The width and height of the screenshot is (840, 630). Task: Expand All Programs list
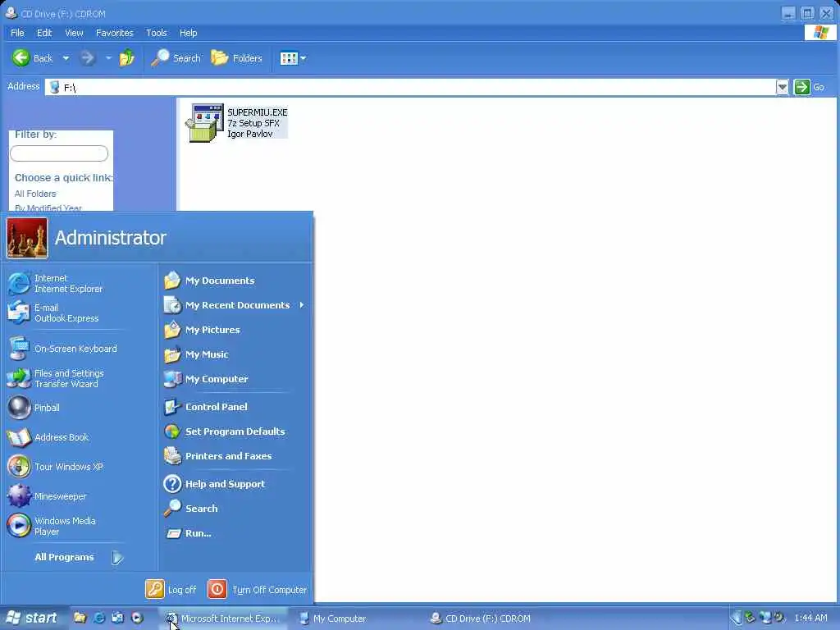79,557
